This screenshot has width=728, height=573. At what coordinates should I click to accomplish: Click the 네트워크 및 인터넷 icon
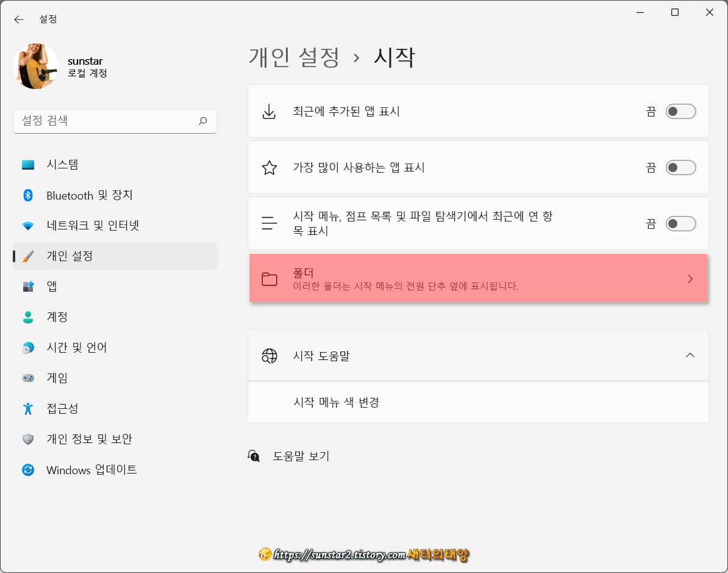point(27,225)
